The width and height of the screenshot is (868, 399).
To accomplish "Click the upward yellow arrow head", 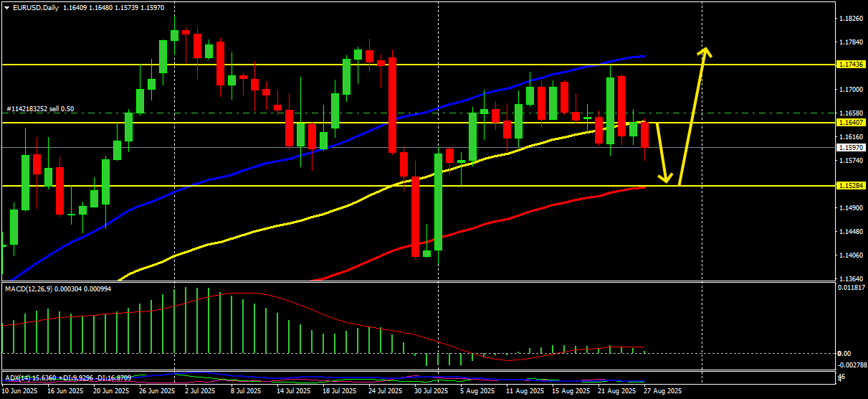I will pos(705,52).
